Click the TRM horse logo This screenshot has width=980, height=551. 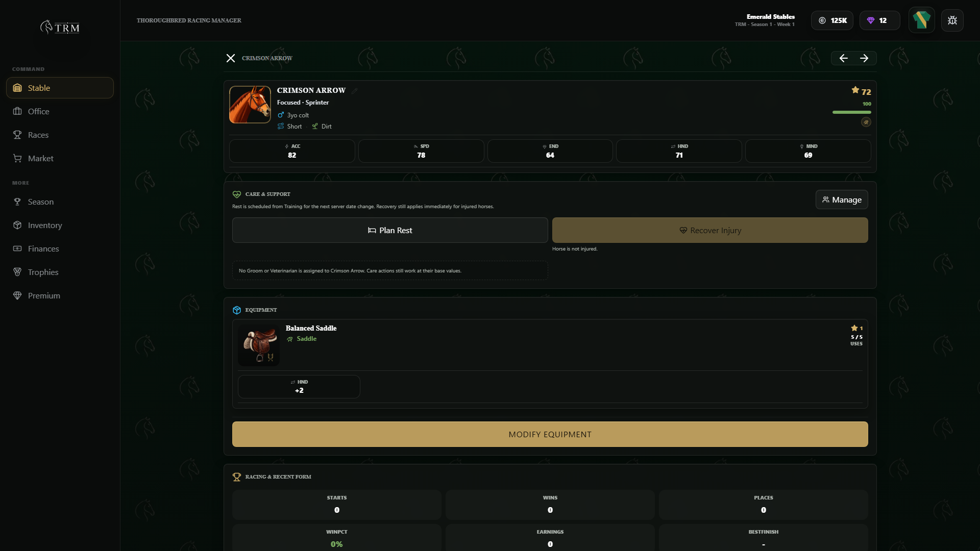pos(60,27)
